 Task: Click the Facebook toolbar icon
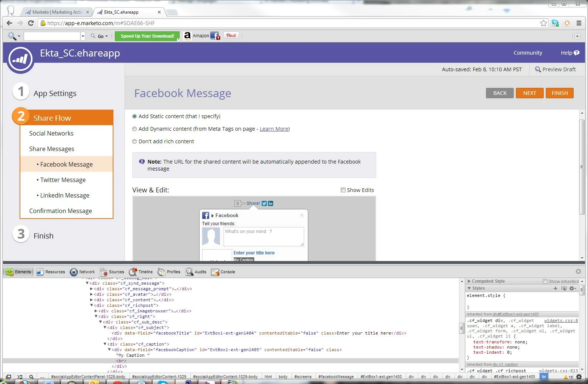(x=215, y=36)
